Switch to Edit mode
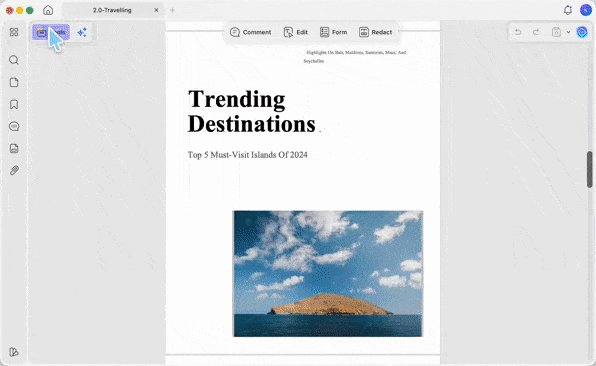 [296, 32]
